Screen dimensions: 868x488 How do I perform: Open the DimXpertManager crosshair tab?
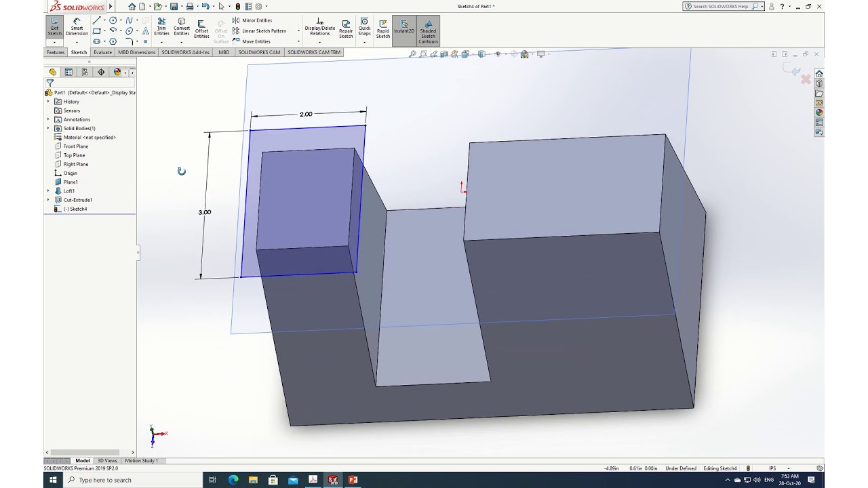[x=101, y=72]
